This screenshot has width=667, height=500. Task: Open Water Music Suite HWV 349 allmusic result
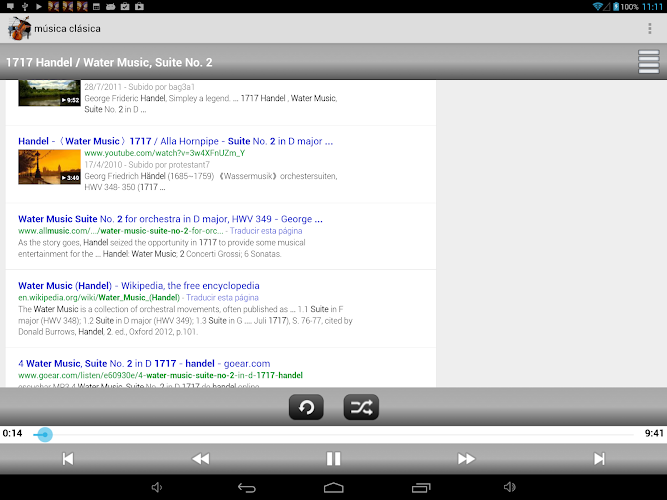pos(170,219)
